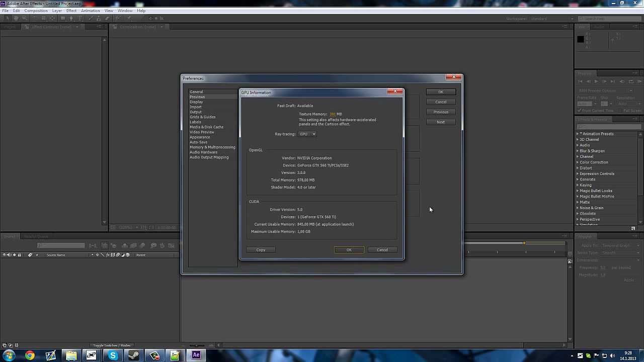Expand Distort effects category
The width and height of the screenshot is (644, 362).
click(578, 168)
